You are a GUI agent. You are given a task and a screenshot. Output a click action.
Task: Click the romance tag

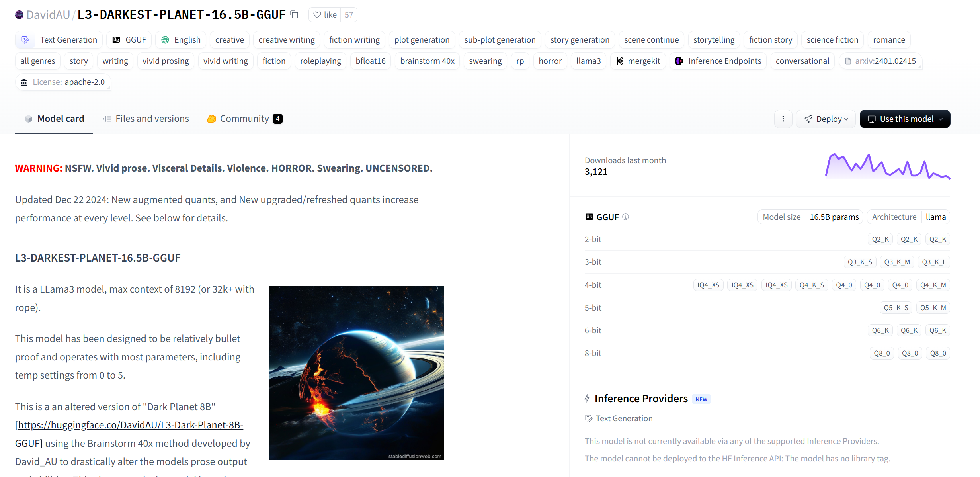(889, 40)
